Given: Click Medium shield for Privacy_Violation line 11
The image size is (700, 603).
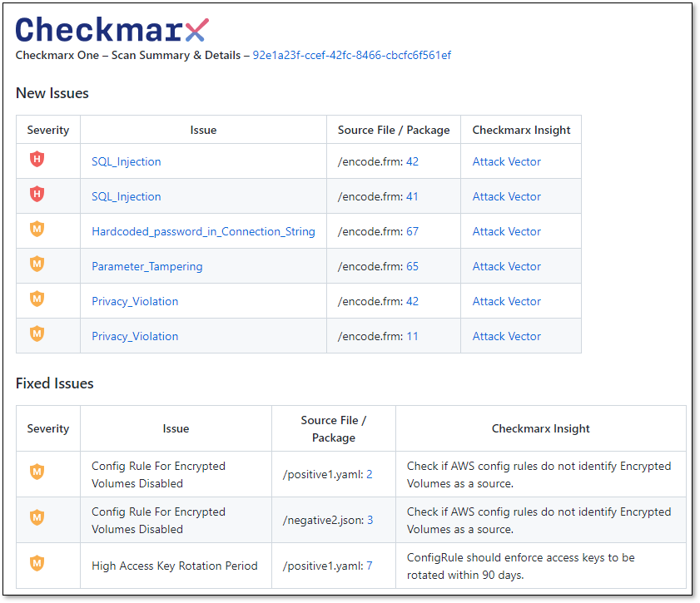Looking at the screenshot, I should coord(37,334).
